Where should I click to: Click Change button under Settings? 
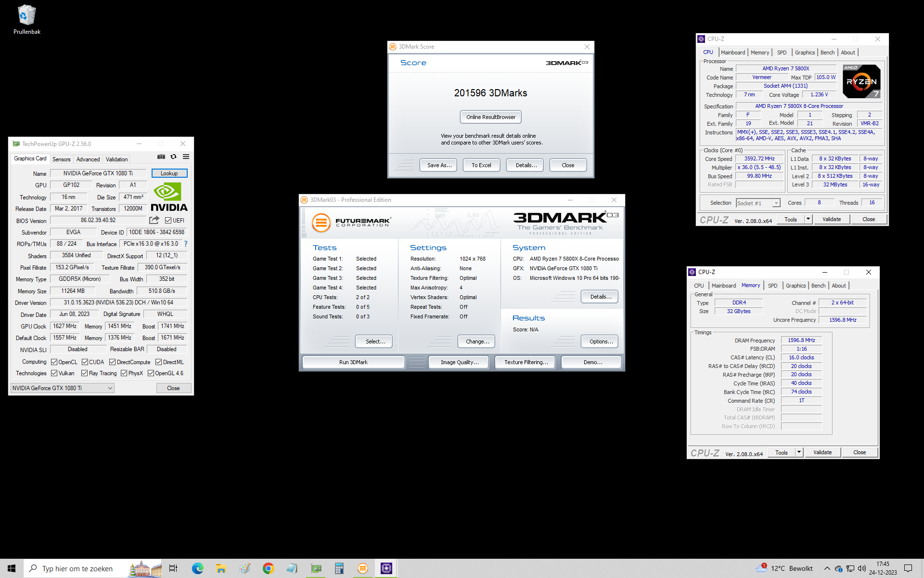click(476, 342)
